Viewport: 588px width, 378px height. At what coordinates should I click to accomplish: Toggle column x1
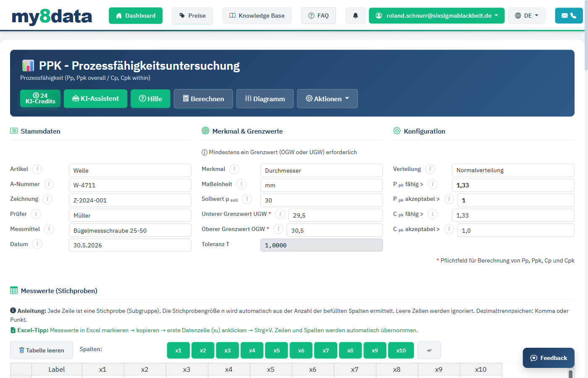(178, 350)
